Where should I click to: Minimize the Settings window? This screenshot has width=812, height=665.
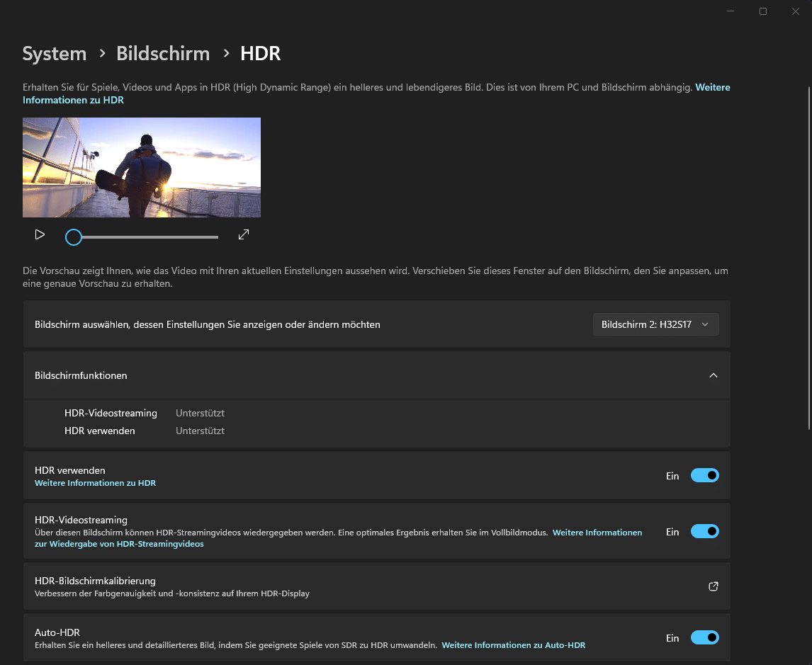tap(731, 11)
